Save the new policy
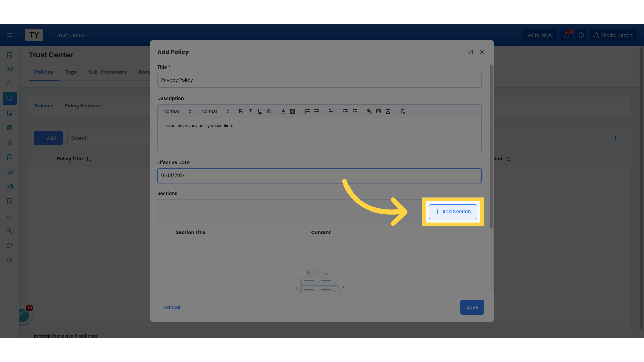 coord(472,307)
